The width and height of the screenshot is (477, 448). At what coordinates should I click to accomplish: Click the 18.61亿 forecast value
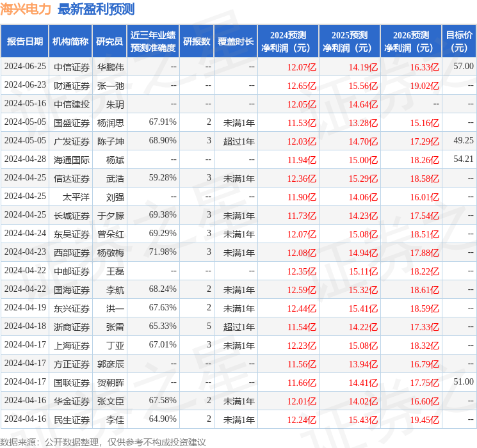click(424, 290)
